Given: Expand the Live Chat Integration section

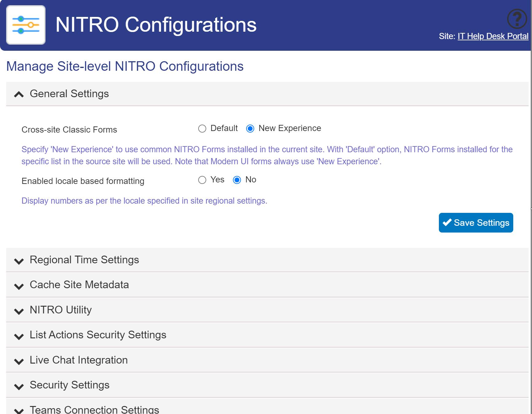Looking at the screenshot, I should [267, 360].
